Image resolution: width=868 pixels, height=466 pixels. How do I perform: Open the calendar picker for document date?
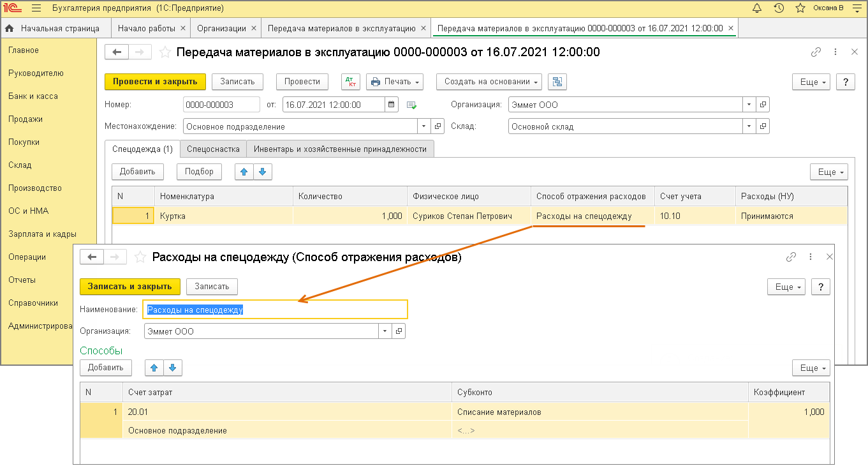pyautogui.click(x=392, y=105)
